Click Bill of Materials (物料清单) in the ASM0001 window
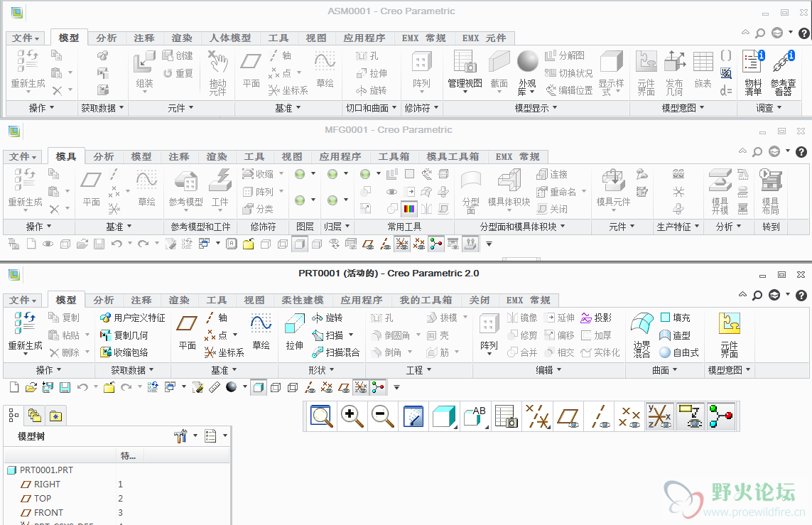812x525 pixels. pyautogui.click(x=753, y=72)
